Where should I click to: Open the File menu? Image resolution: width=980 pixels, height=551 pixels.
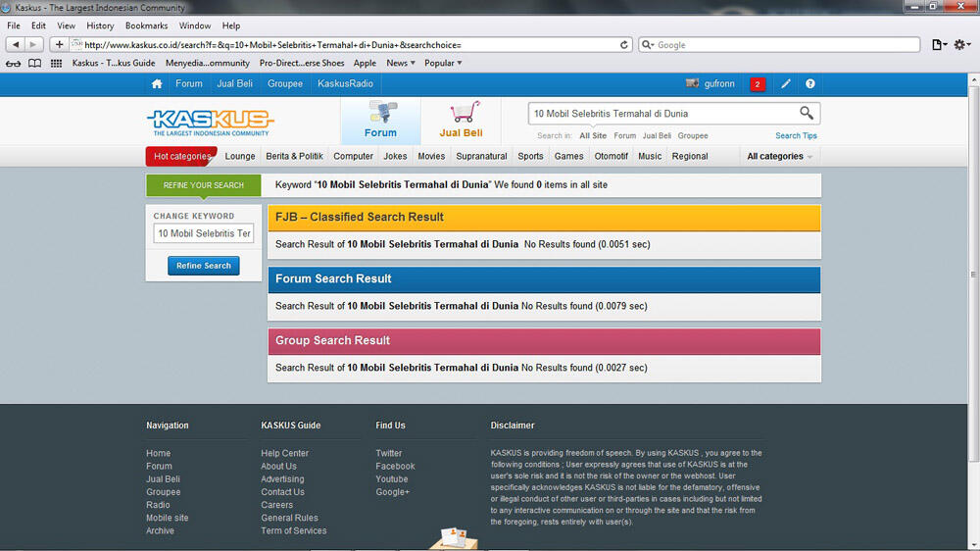[14, 25]
